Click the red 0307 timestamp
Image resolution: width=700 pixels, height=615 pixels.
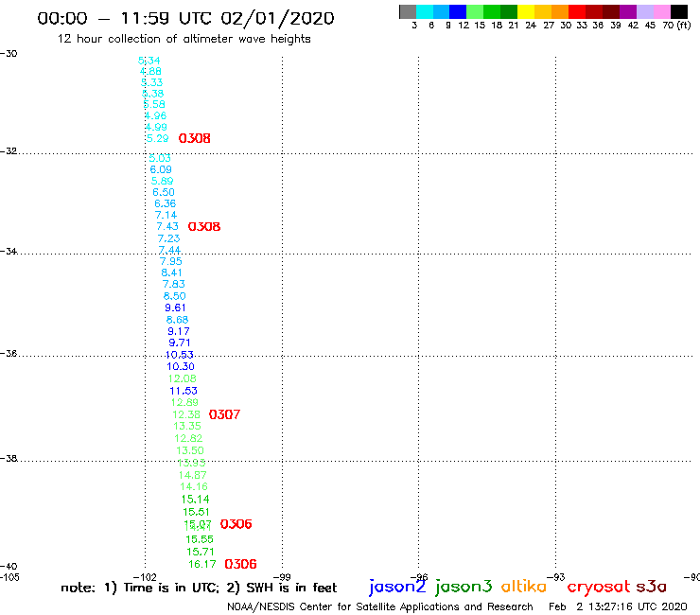[224, 414]
